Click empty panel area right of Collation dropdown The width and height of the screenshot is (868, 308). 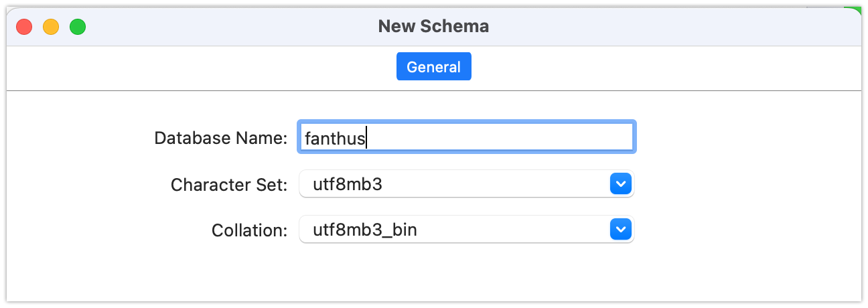[x=743, y=230]
